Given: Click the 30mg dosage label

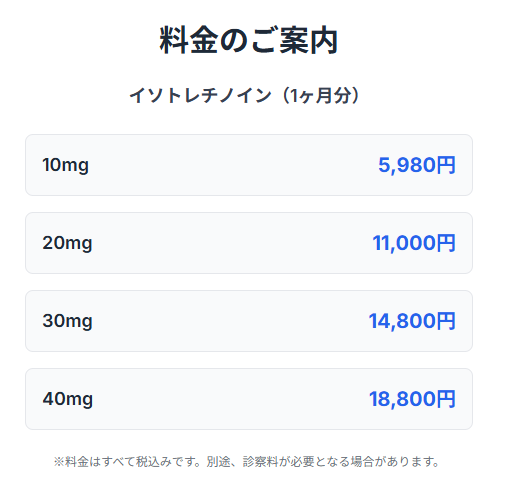Looking at the screenshot, I should coord(67,321).
